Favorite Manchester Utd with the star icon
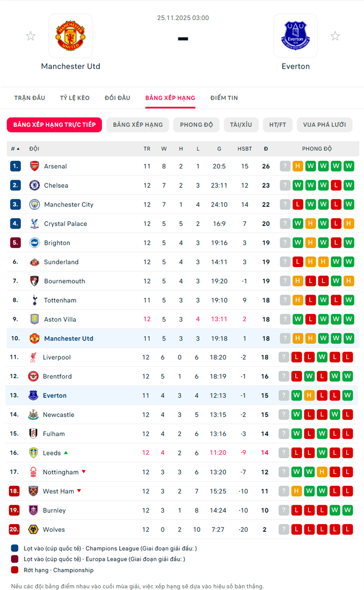The height and width of the screenshot is (590, 364). click(x=30, y=36)
